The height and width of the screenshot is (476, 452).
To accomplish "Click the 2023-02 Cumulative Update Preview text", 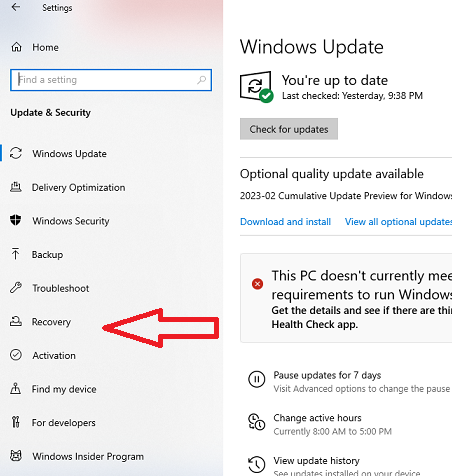I will point(346,196).
